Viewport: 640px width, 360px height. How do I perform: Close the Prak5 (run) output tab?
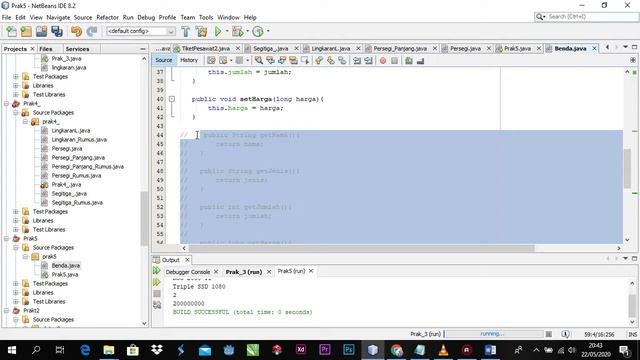311,271
